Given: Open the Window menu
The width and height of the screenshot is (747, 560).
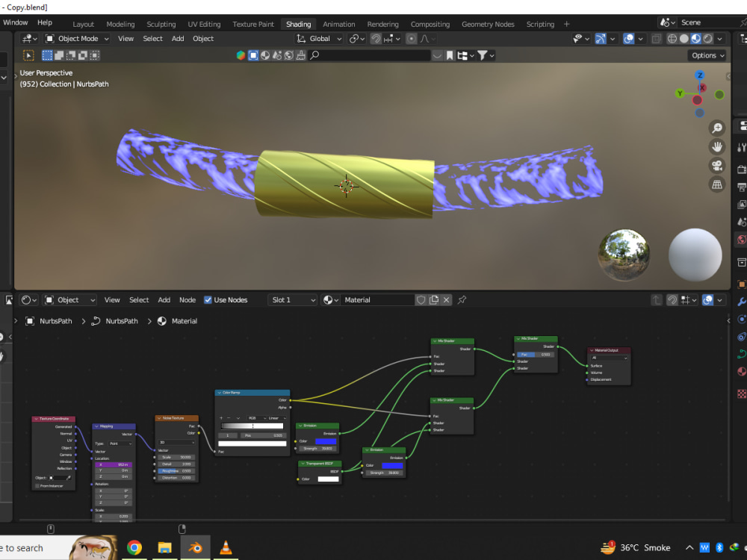Looking at the screenshot, I should click(x=15, y=22).
